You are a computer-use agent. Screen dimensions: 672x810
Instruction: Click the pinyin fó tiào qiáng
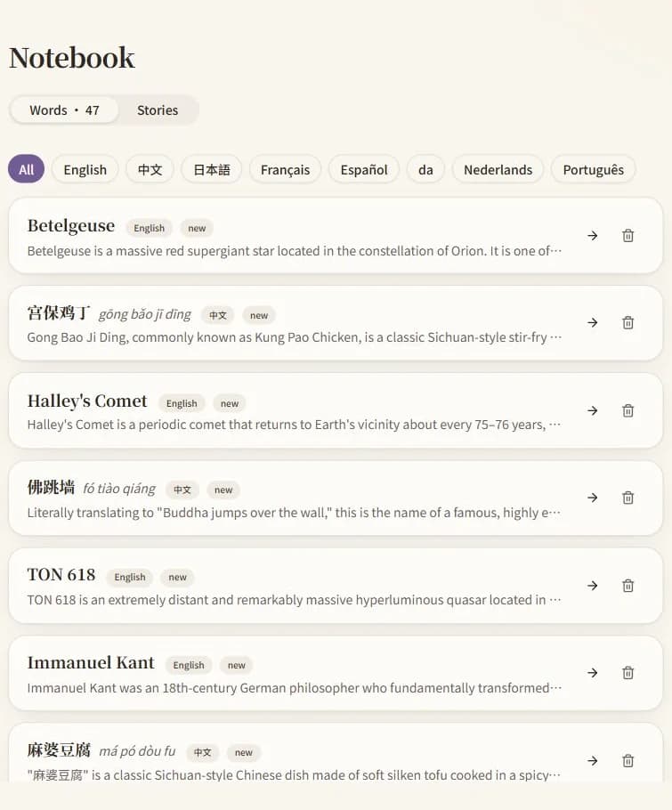[119, 489]
